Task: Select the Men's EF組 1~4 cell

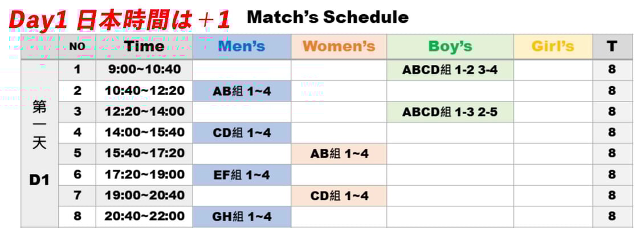Action: point(242,175)
